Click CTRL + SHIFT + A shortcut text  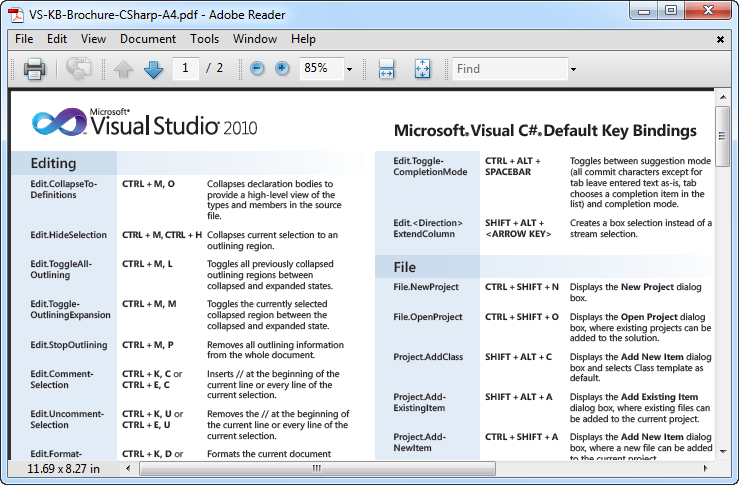pos(521,437)
